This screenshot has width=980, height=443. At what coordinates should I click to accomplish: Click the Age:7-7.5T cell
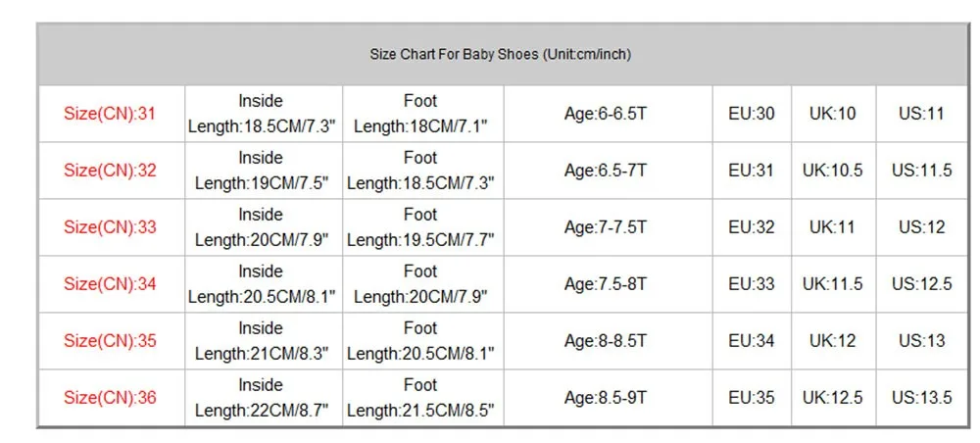point(609,227)
